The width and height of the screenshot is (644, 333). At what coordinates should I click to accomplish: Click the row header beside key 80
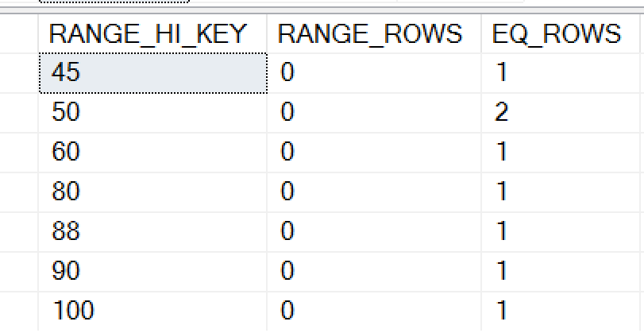(x=19, y=191)
